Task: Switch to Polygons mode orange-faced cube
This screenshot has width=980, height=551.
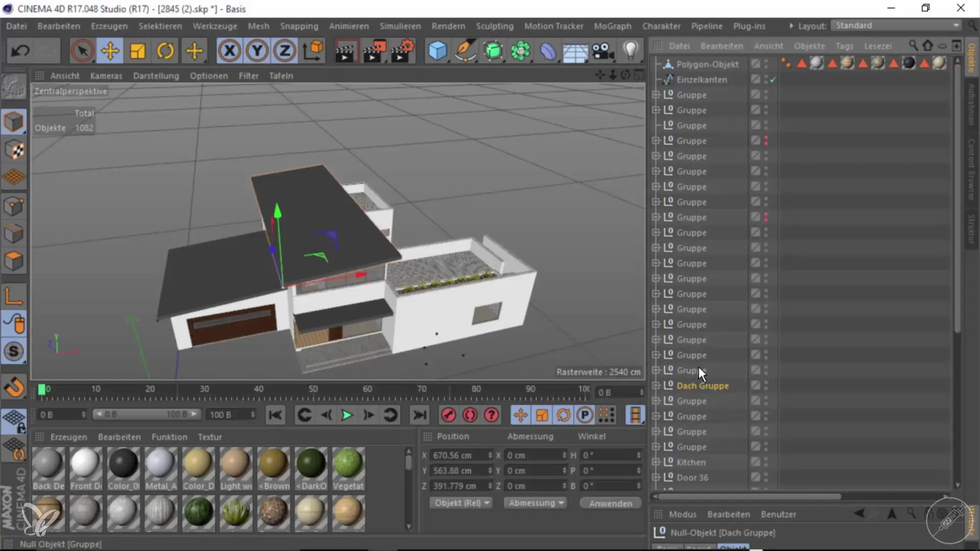Action: click(14, 262)
